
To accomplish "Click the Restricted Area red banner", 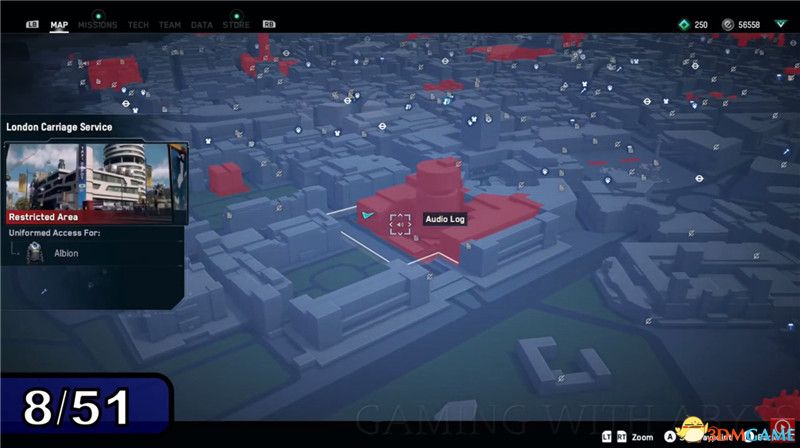I will 89,217.
